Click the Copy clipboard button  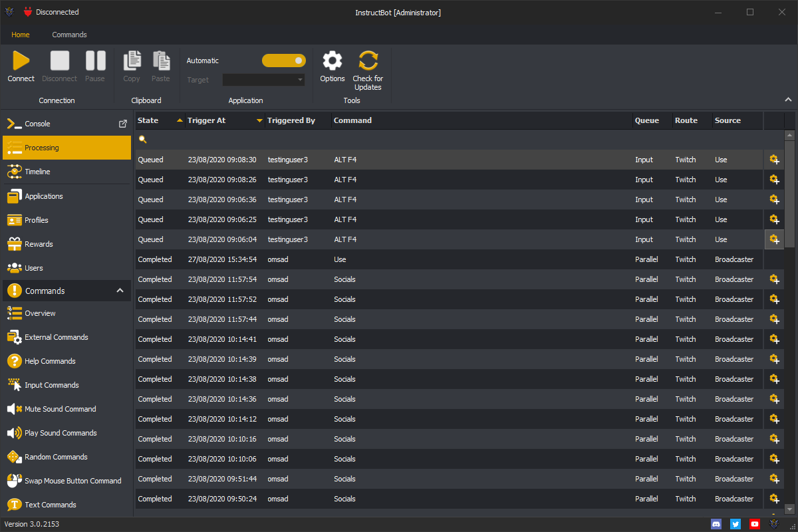click(132, 67)
